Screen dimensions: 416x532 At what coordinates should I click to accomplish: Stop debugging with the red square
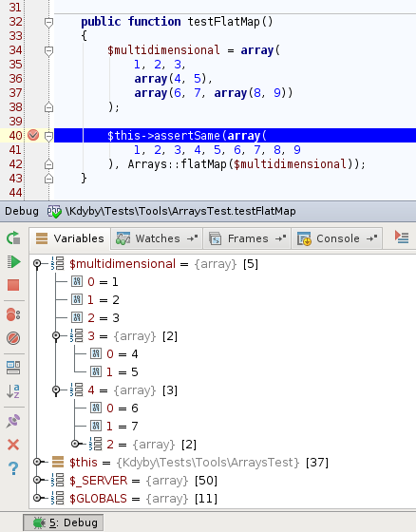click(13, 285)
